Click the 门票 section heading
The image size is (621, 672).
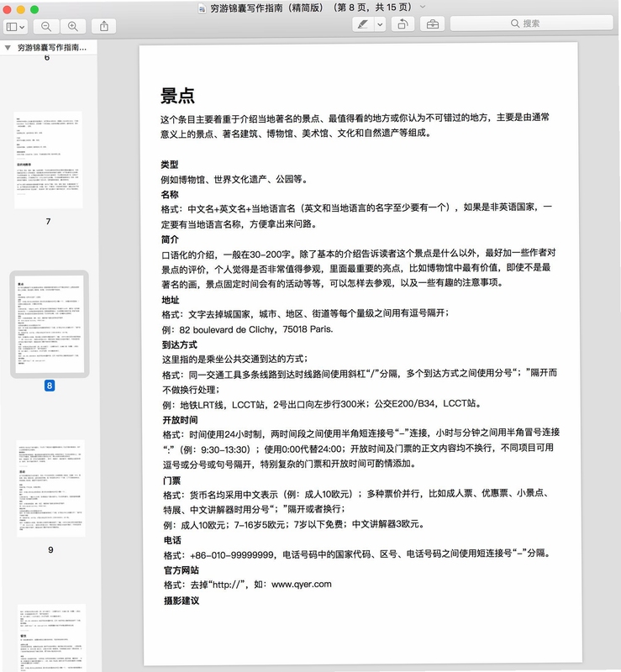[x=171, y=480]
